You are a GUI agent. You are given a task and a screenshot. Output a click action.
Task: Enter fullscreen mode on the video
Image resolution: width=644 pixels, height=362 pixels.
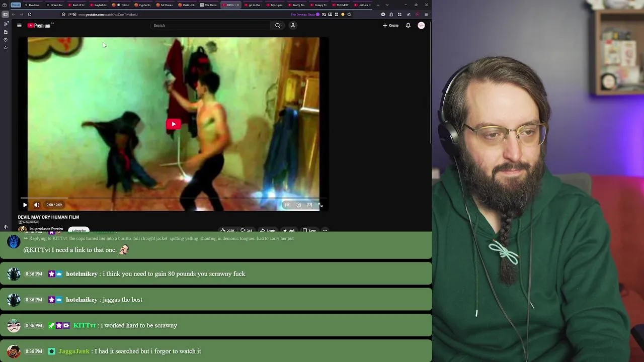pyautogui.click(x=320, y=205)
